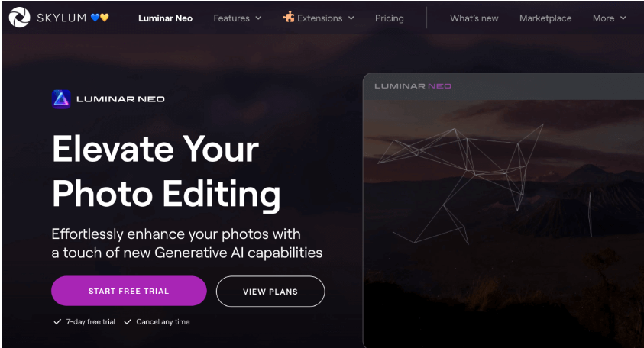Visit the Marketplace link
644x348 pixels.
point(545,18)
